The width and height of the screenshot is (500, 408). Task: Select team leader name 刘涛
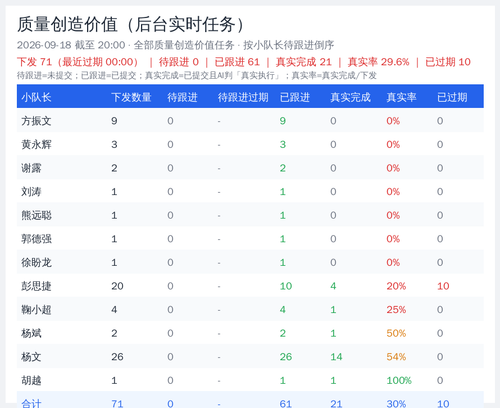point(31,192)
